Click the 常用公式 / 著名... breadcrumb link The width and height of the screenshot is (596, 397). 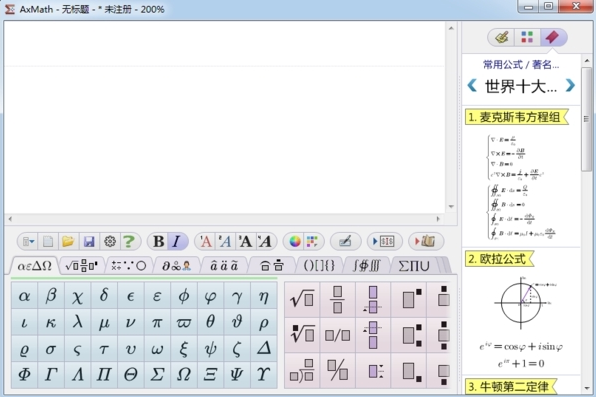coord(521,65)
